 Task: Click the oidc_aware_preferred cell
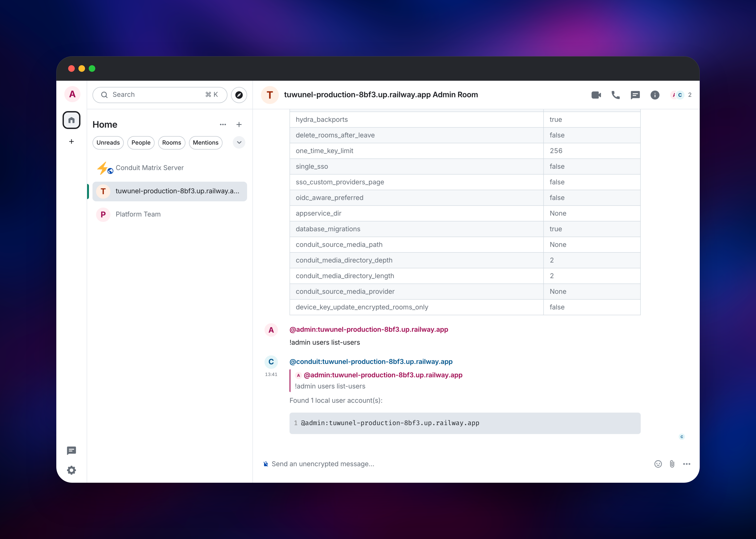coord(416,198)
